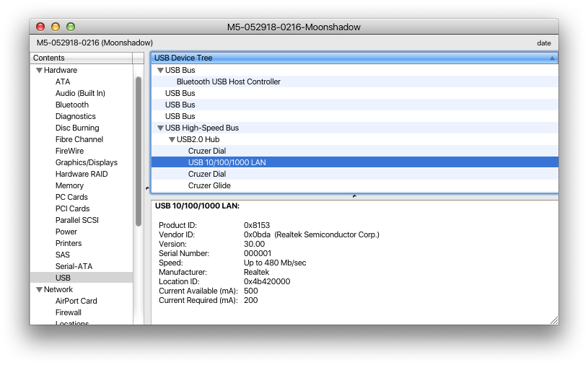This screenshot has height=365, width=588.
Task: Collapse the first USB Bus triangle
Action: [x=160, y=71]
